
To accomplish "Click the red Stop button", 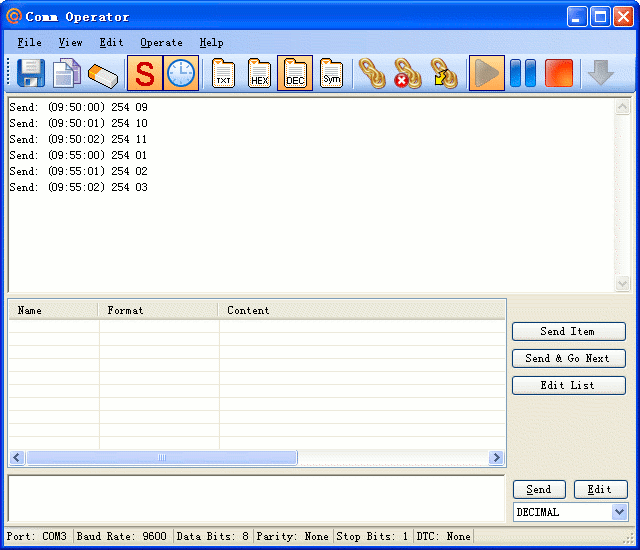I will (x=559, y=73).
